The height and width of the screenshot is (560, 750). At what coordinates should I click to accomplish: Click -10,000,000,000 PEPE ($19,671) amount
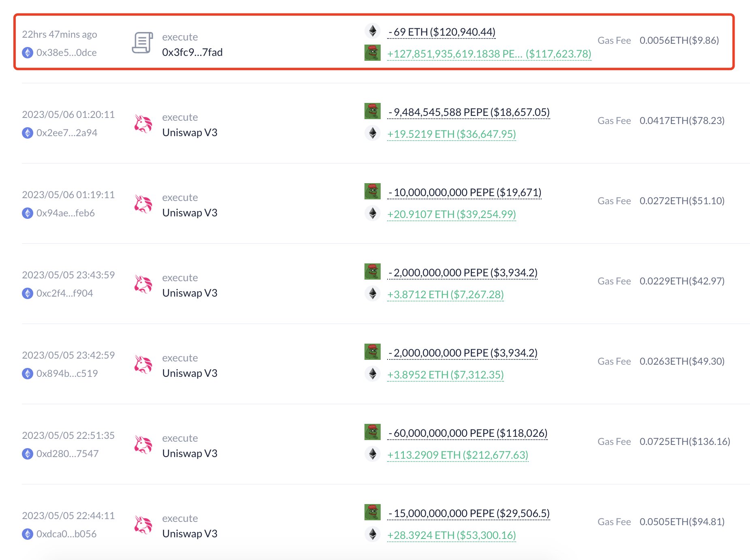click(x=465, y=192)
